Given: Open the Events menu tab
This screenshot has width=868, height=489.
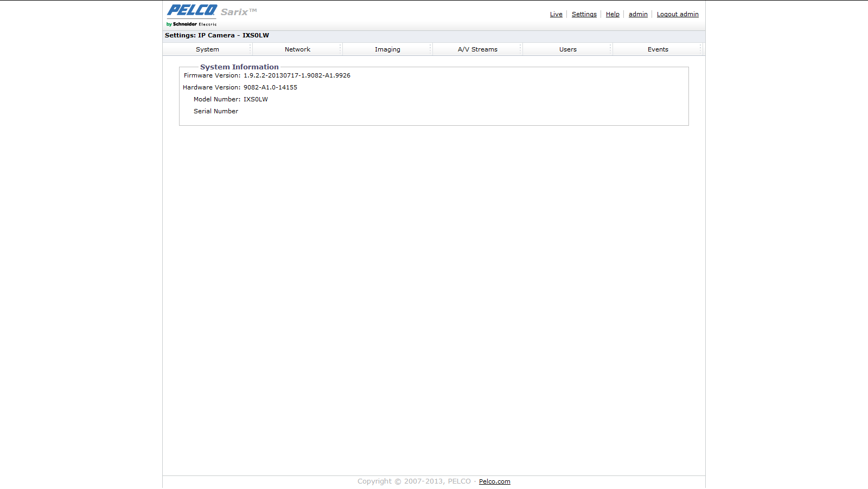Looking at the screenshot, I should tap(658, 49).
